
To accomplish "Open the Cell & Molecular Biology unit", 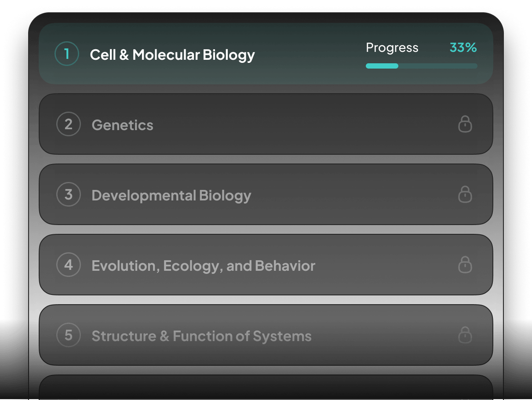I will pyautogui.click(x=172, y=55).
